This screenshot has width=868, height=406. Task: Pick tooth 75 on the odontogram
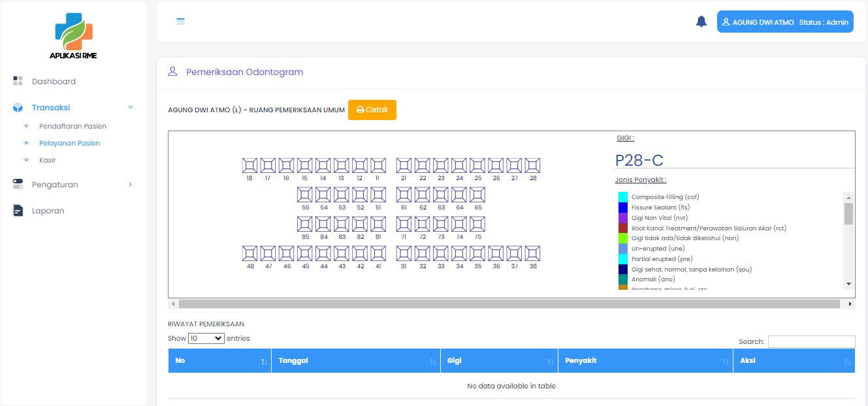477,224
